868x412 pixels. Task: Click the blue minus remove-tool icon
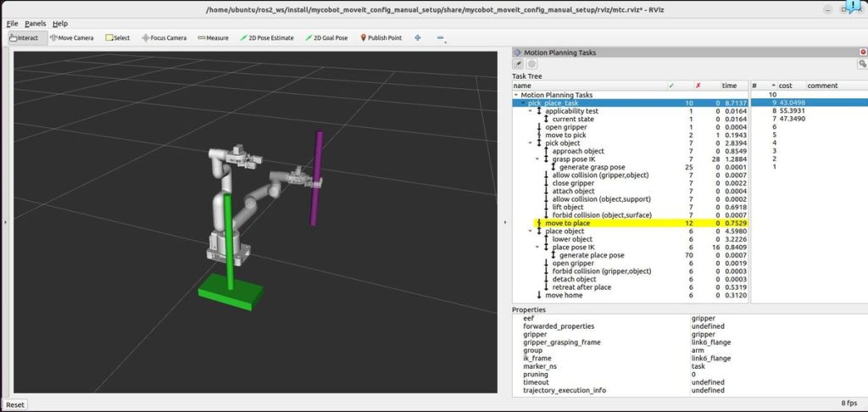[x=441, y=37]
